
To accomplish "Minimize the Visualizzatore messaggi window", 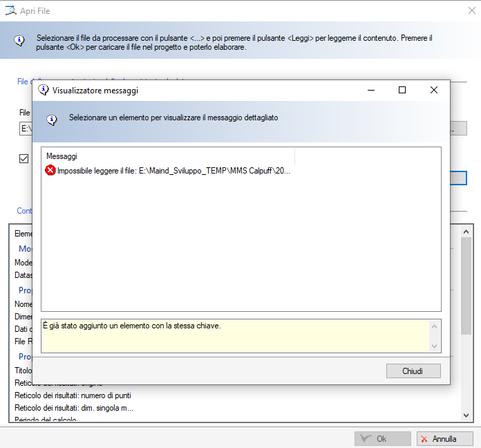I will [x=371, y=90].
